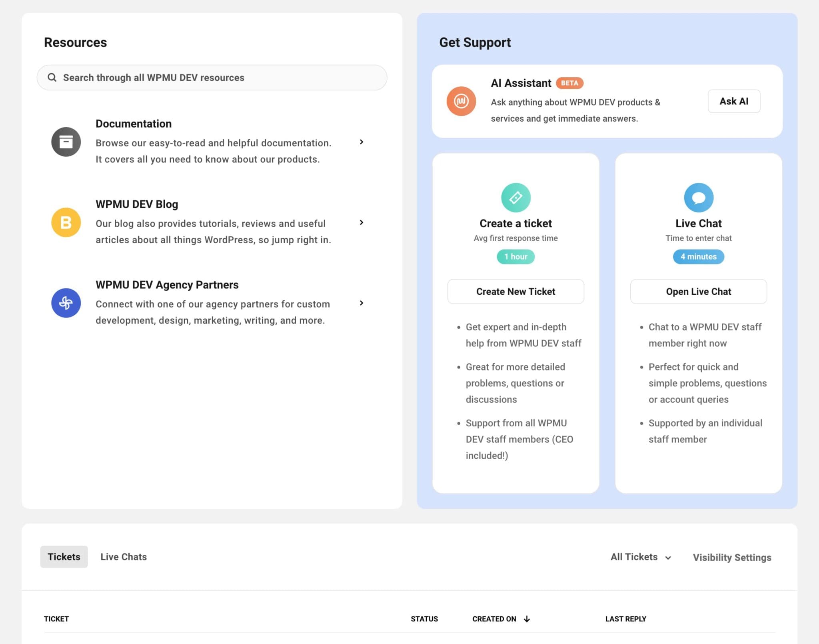Click Open Live Chat
The image size is (819, 644).
coord(698,291)
